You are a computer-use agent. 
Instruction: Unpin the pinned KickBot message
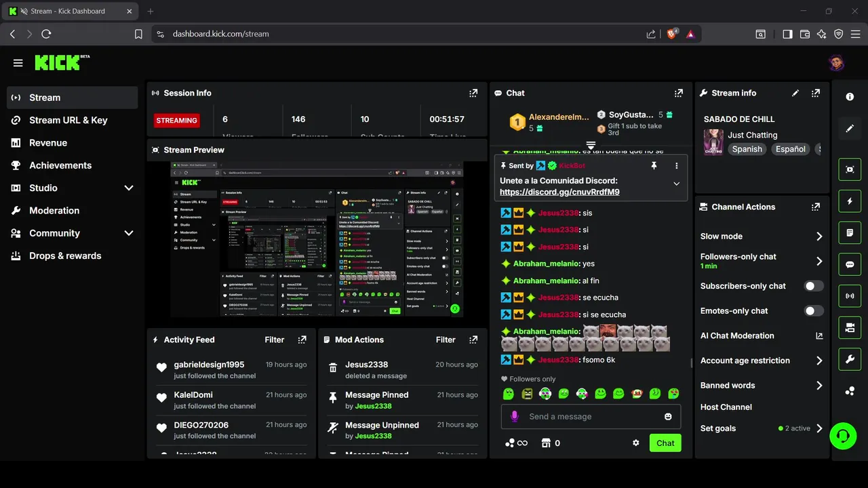pyautogui.click(x=654, y=165)
